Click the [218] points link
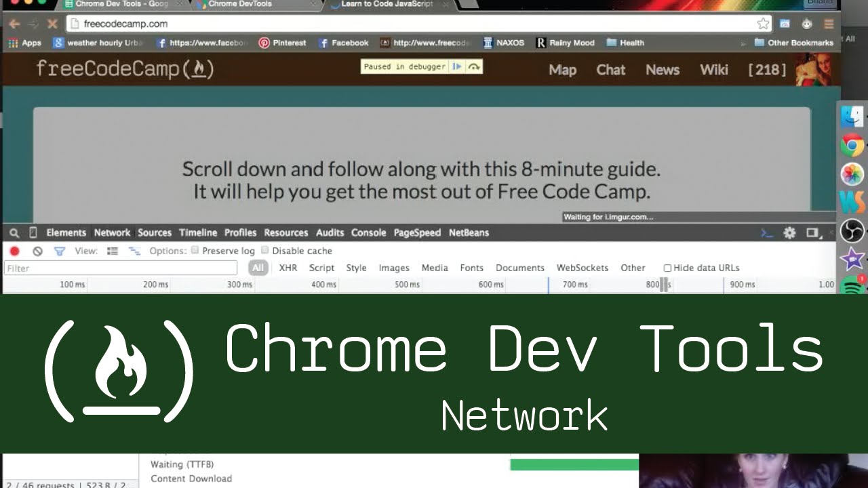This screenshot has height=488, width=868. click(x=767, y=70)
